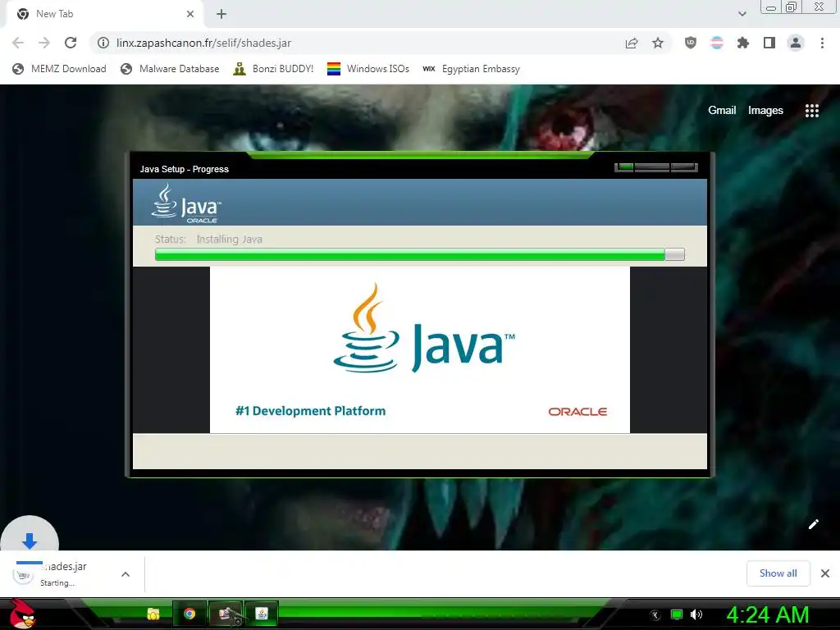Open the Malware Database bookmark
The image size is (840, 630).
click(170, 69)
